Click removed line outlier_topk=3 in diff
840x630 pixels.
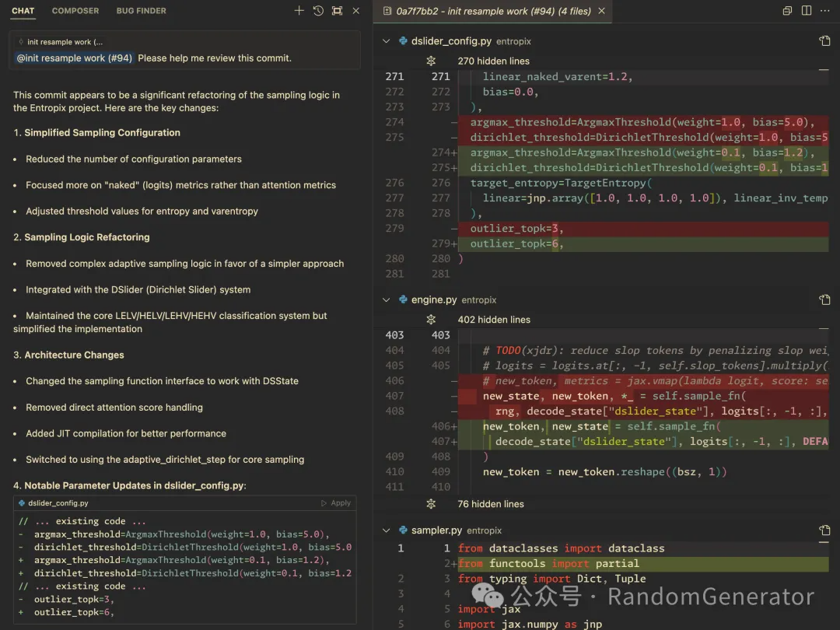pos(643,229)
